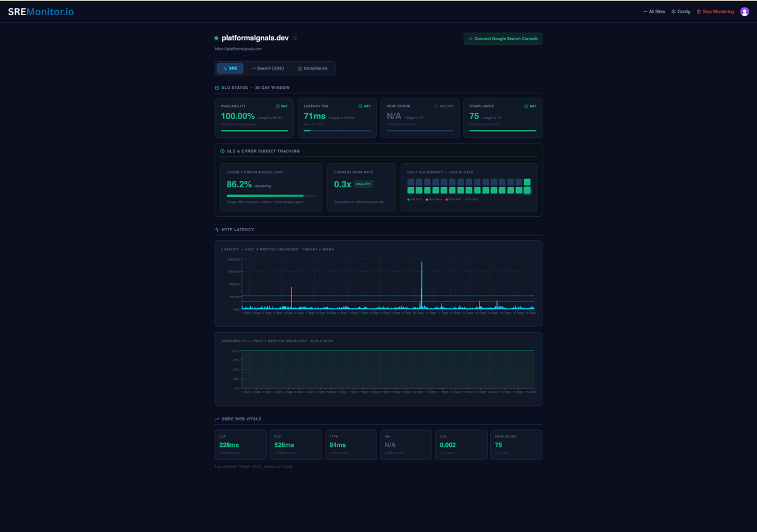The image size is (757, 532).
Task: Click the Availability card progress bar
Action: 254,130
